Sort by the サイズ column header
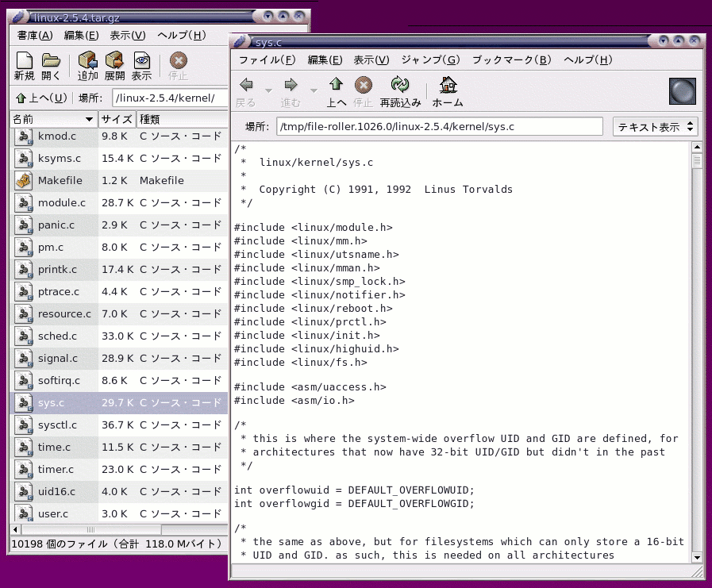The height and width of the screenshot is (588, 712). pyautogui.click(x=116, y=119)
